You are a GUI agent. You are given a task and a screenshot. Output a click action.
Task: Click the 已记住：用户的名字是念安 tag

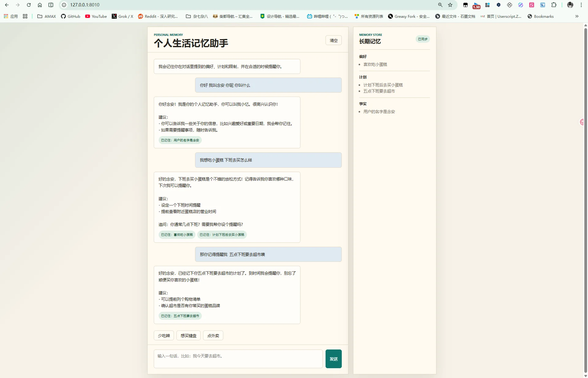(180, 140)
